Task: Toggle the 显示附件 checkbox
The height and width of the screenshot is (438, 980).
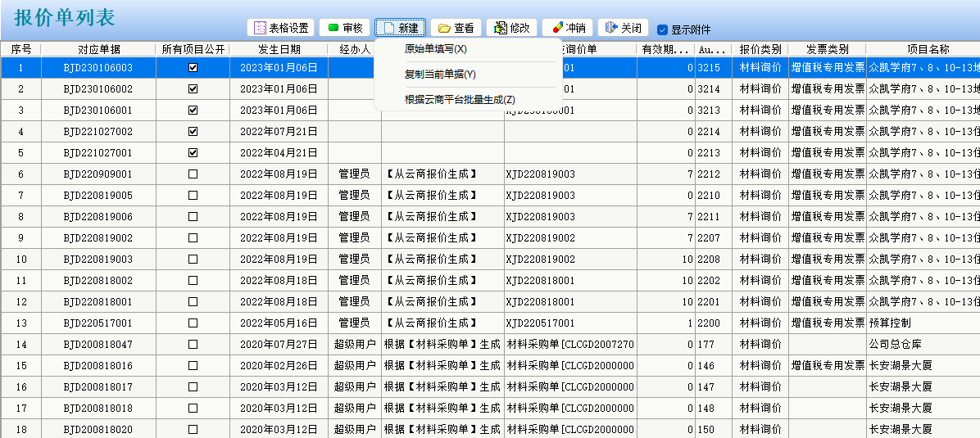Action: point(662,29)
